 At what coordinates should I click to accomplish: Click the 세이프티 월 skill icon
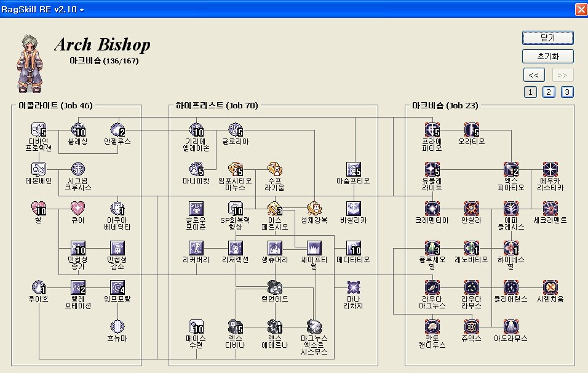click(x=314, y=248)
